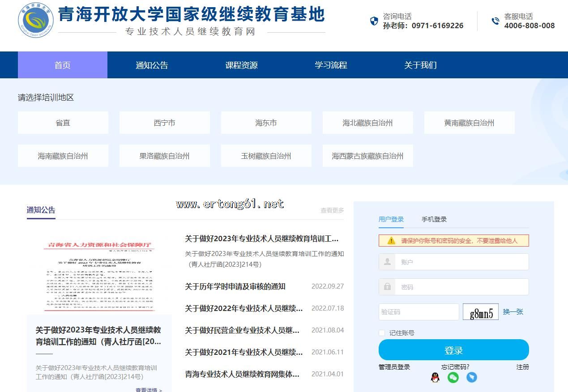Open the 学习流程 navigation item

click(x=331, y=65)
